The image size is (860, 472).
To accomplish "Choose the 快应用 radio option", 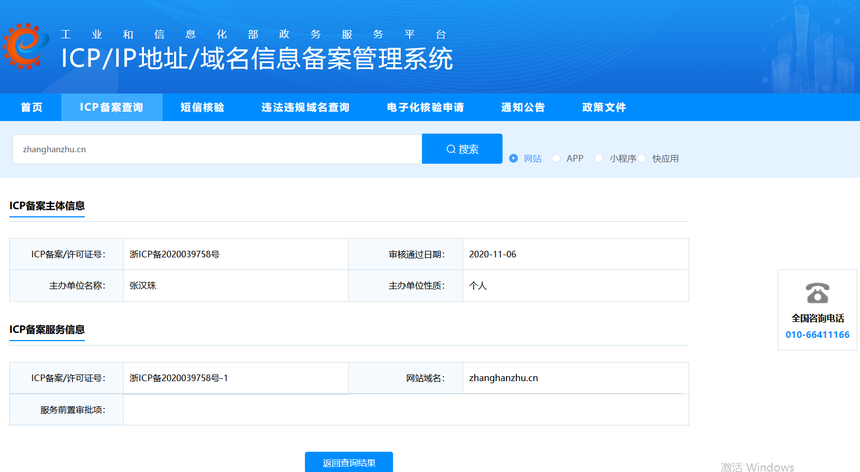I will pos(643,158).
